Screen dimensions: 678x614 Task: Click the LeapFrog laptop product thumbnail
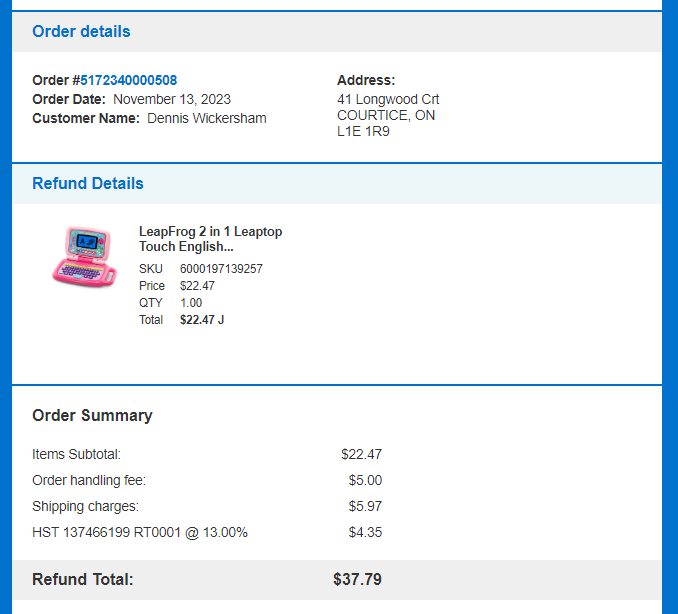click(84, 256)
